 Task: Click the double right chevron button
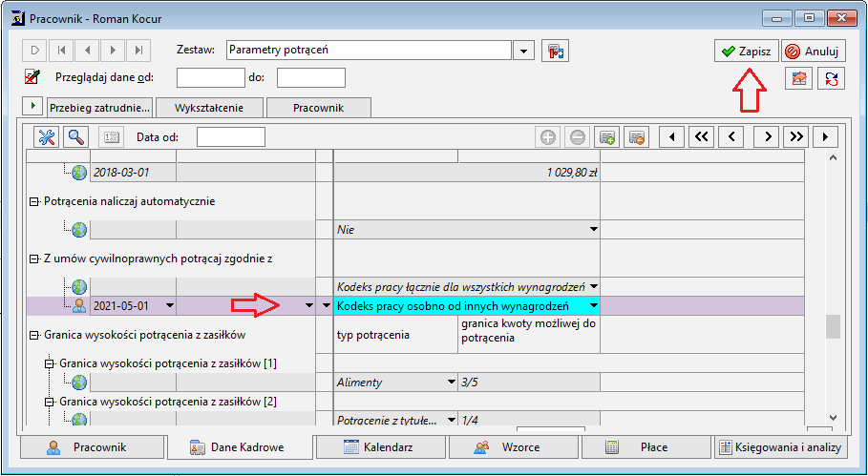tap(796, 137)
